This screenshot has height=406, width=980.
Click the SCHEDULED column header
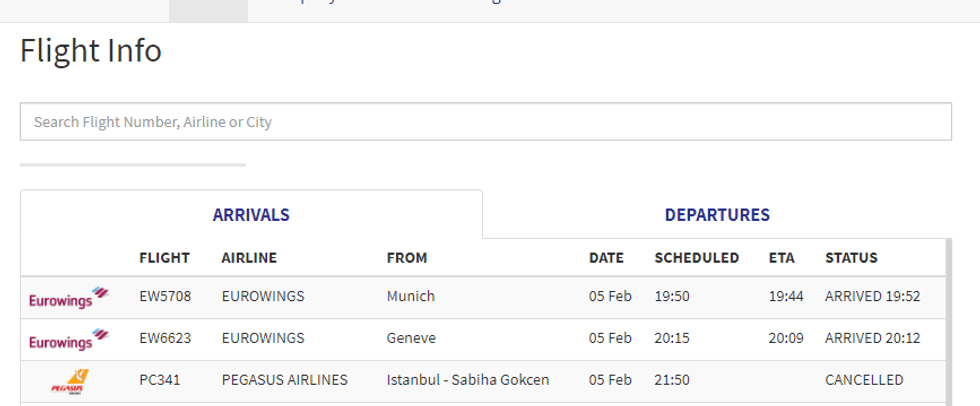[697, 258]
